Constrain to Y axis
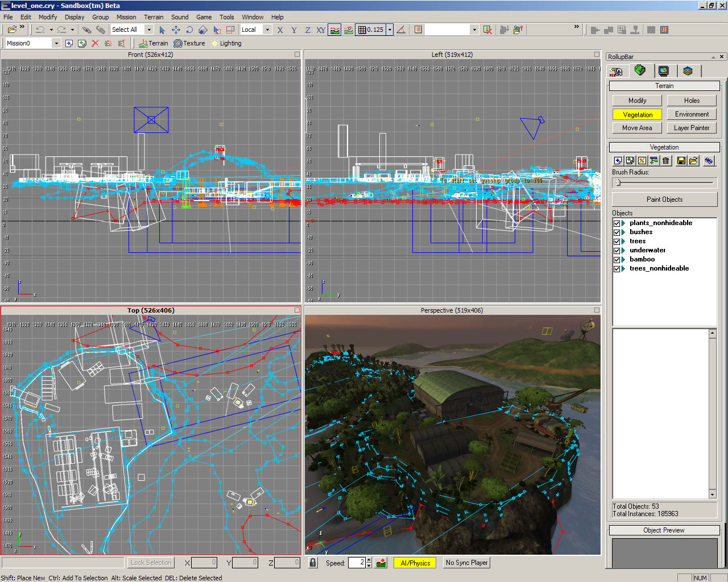Viewport: 728px width, 582px height. point(293,30)
